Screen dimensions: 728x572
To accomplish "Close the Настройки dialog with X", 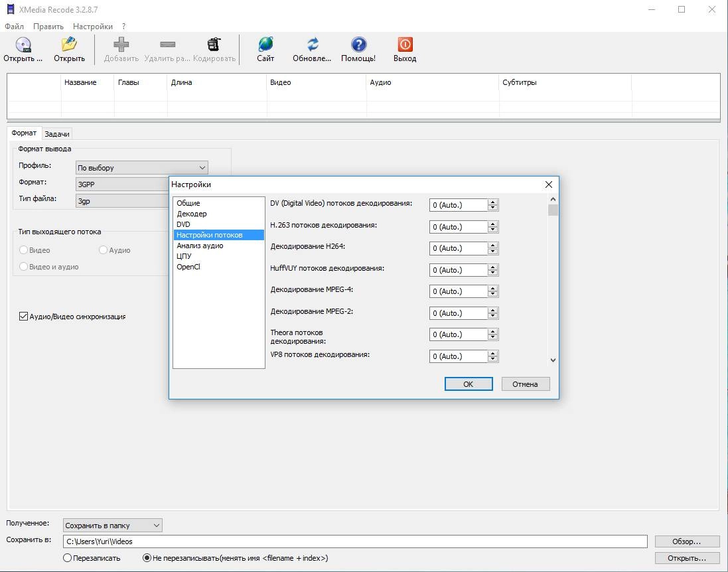I will pyautogui.click(x=548, y=184).
